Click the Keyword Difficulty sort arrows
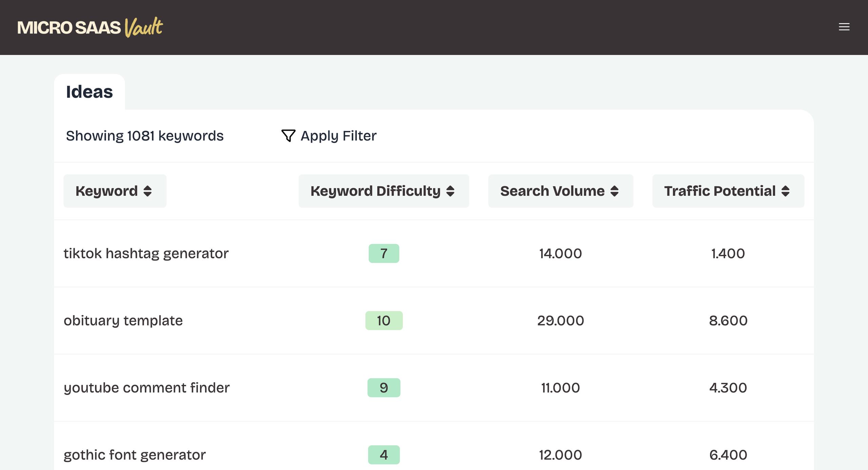Image resolution: width=868 pixels, height=470 pixels. coord(450,191)
